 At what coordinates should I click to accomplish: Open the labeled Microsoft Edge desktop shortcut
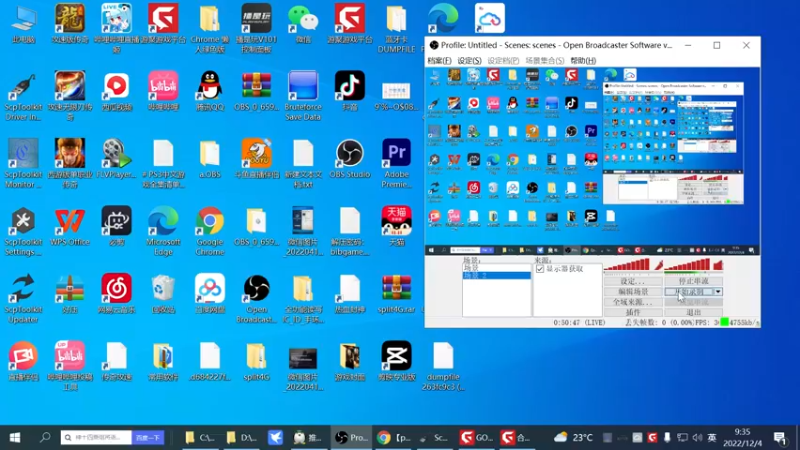(163, 231)
